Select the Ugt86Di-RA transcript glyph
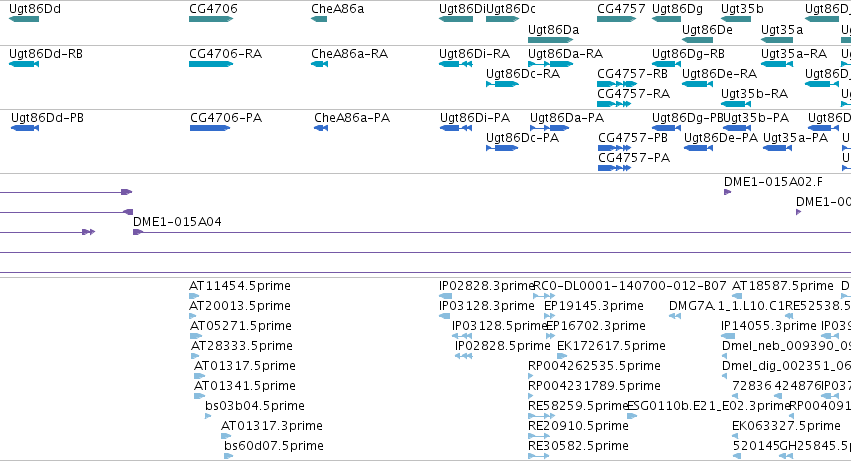Viewport: 851px width, 461px height. pyautogui.click(x=456, y=64)
